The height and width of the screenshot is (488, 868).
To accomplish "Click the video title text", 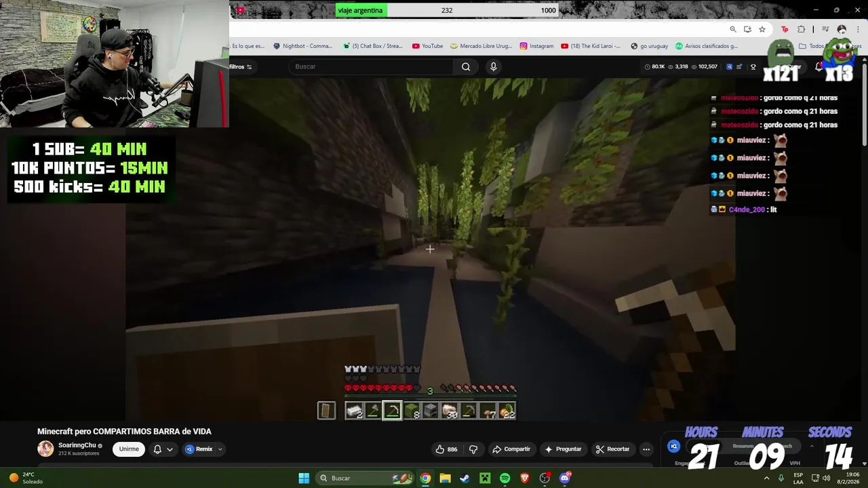I will coord(124,431).
